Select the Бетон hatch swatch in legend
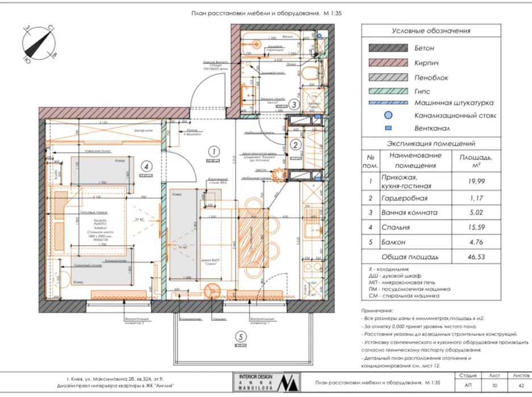This screenshot has height=397, width=532. (388, 48)
